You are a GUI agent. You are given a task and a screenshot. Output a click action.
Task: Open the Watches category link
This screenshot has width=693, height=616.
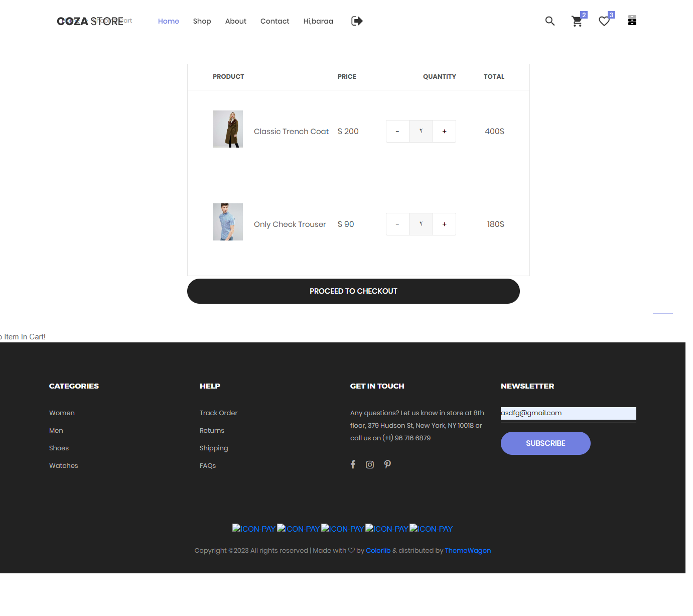[64, 466]
